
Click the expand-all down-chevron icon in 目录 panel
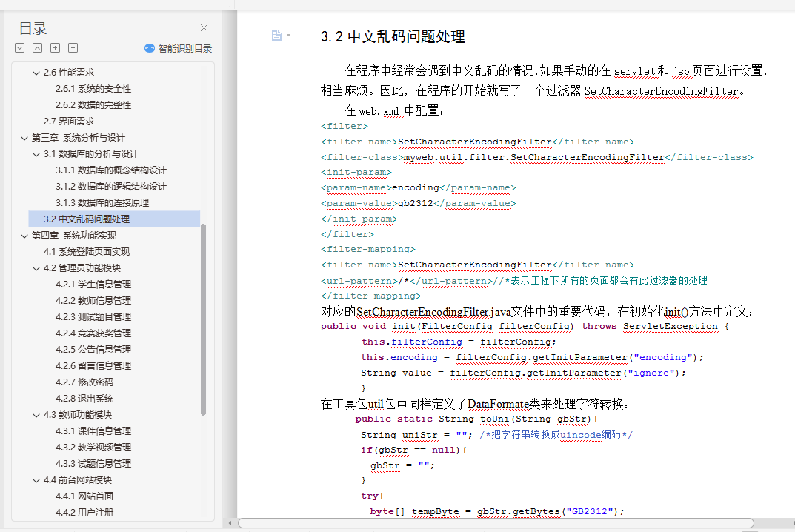[20, 48]
